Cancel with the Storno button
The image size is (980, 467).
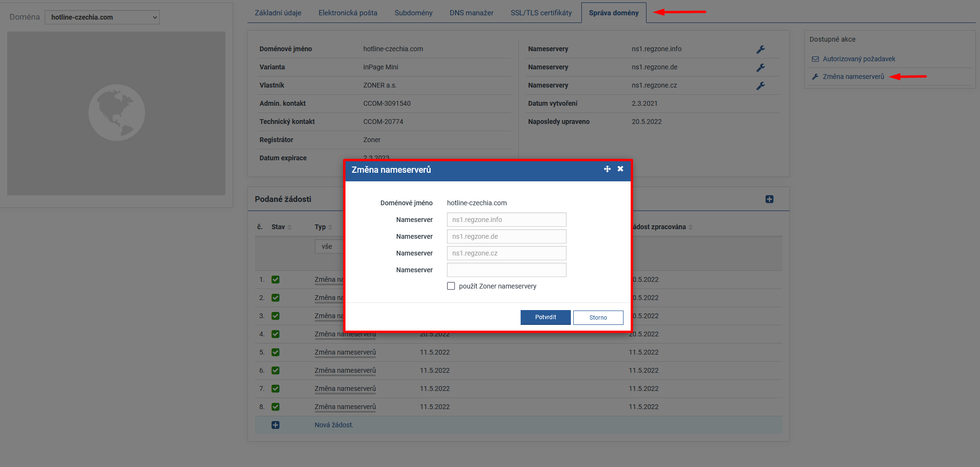point(598,318)
